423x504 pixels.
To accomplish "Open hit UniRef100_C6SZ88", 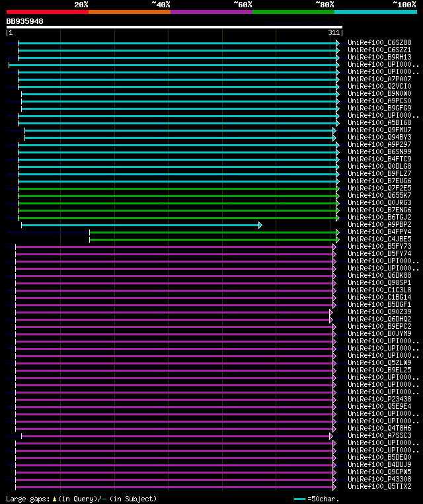I will [x=379, y=42].
